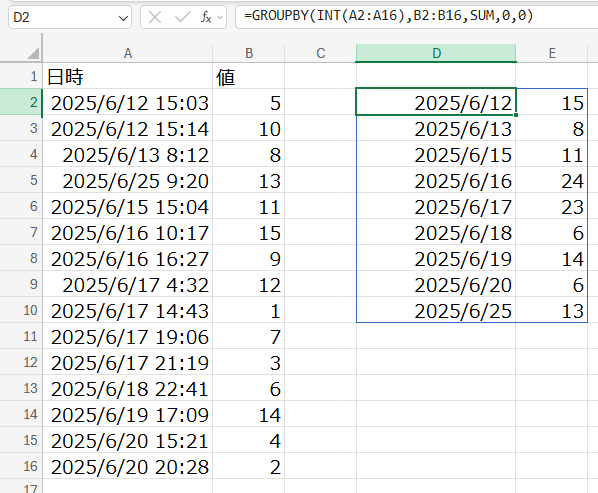Click the Enter checkmark formula bar icon
The image size is (598, 493).
click(x=182, y=17)
